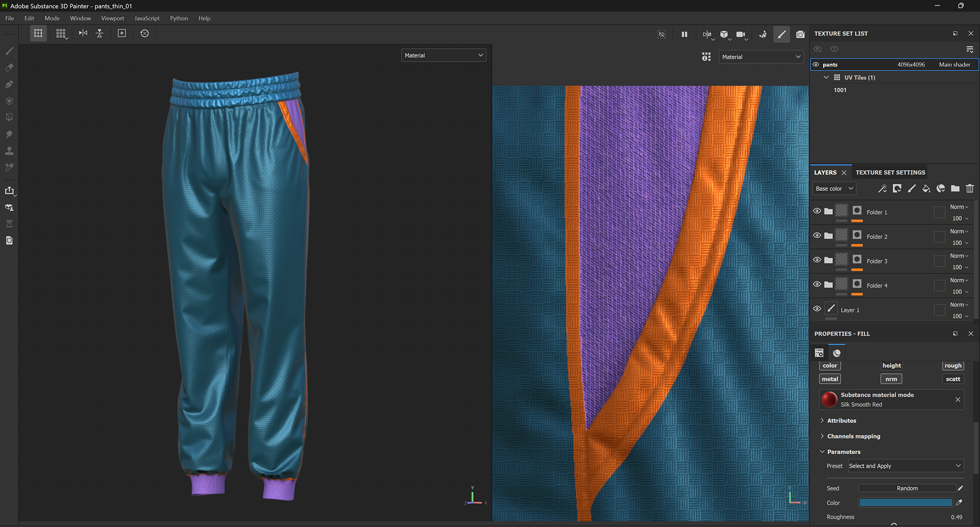Click the vertical mirror flip icon

pos(100,33)
